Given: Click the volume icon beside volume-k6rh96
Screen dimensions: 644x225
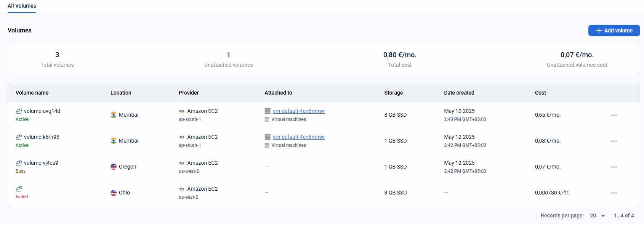Looking at the screenshot, I should [x=19, y=137].
